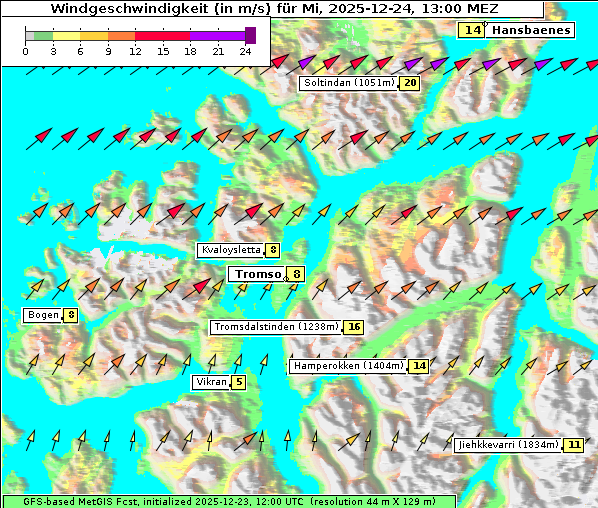598x508 pixels.
Task: Select the Jiehkkevarri (1834m) label
Action: point(508,445)
